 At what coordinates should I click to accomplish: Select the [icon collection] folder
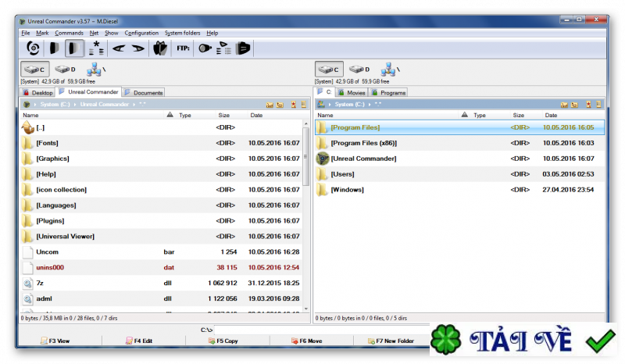[x=162, y=190]
